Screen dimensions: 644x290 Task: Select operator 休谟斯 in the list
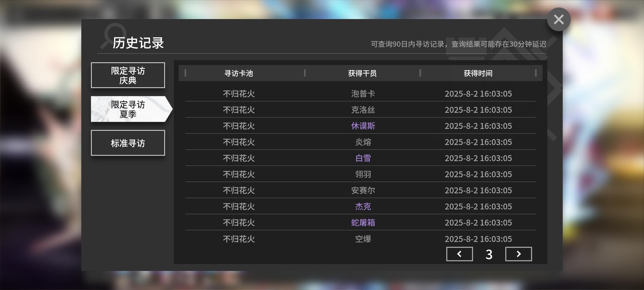click(363, 126)
